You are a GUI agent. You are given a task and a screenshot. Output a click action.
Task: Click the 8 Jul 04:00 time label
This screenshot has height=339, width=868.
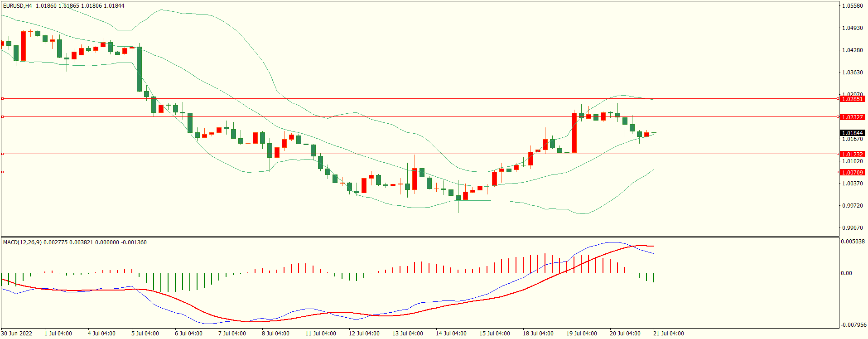click(275, 334)
